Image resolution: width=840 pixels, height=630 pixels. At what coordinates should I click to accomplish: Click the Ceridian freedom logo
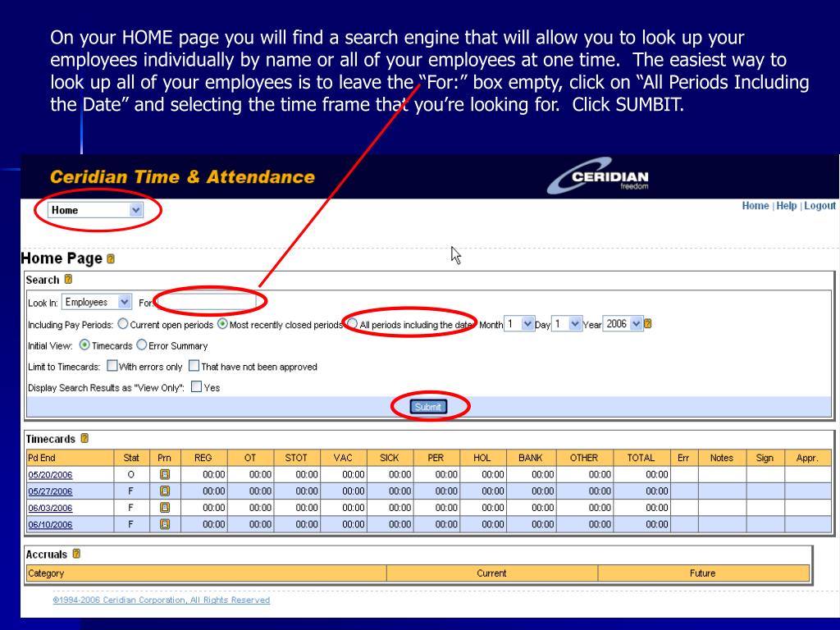pyautogui.click(x=598, y=176)
